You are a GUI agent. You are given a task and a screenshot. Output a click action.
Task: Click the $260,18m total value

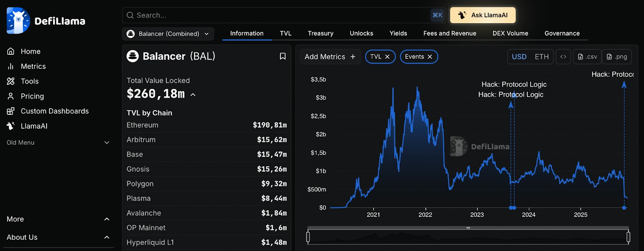tap(156, 94)
